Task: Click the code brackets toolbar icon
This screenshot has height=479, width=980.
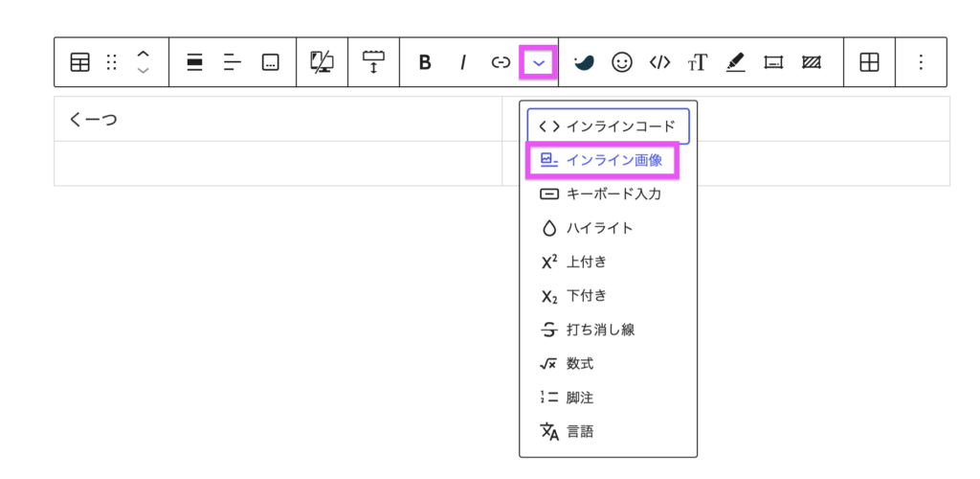Action: (x=660, y=62)
